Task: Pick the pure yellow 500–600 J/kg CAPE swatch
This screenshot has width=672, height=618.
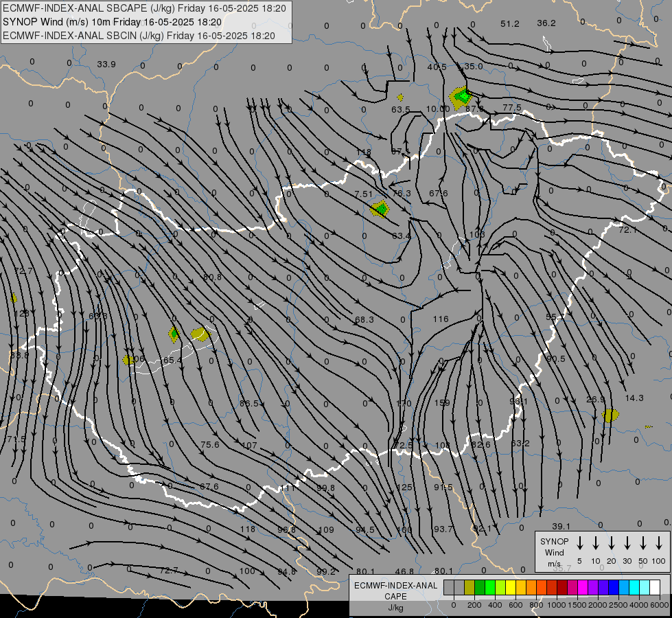Action: pos(511,588)
